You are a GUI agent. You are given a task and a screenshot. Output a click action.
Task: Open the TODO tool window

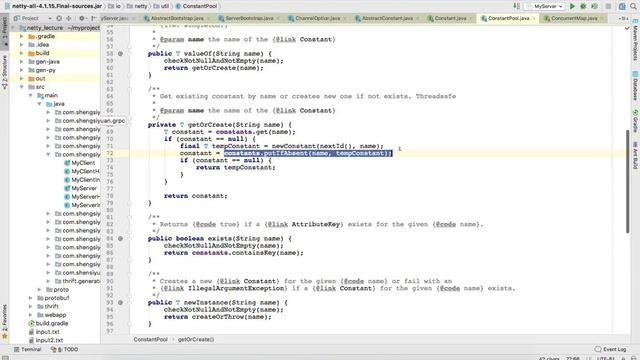64,349
